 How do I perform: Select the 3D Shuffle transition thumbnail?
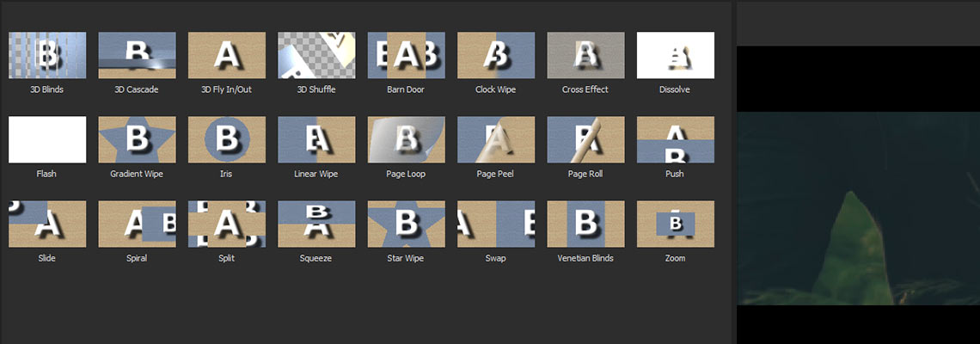coord(316,55)
